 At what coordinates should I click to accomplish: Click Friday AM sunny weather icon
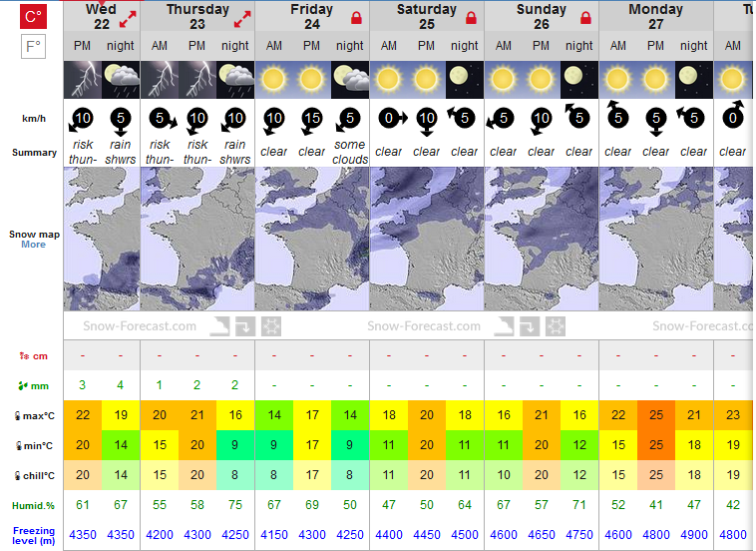[274, 80]
